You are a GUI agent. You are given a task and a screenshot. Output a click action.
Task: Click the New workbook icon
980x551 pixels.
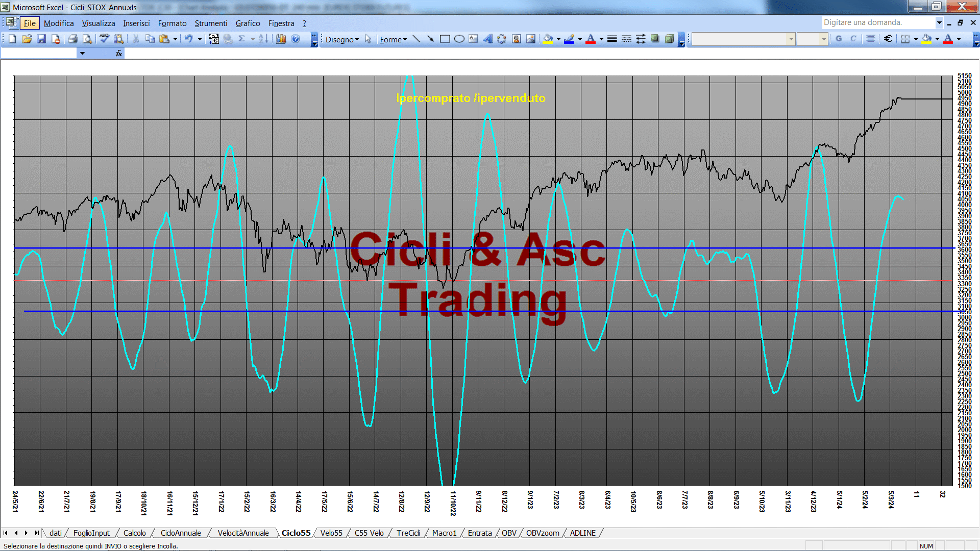click(x=12, y=39)
